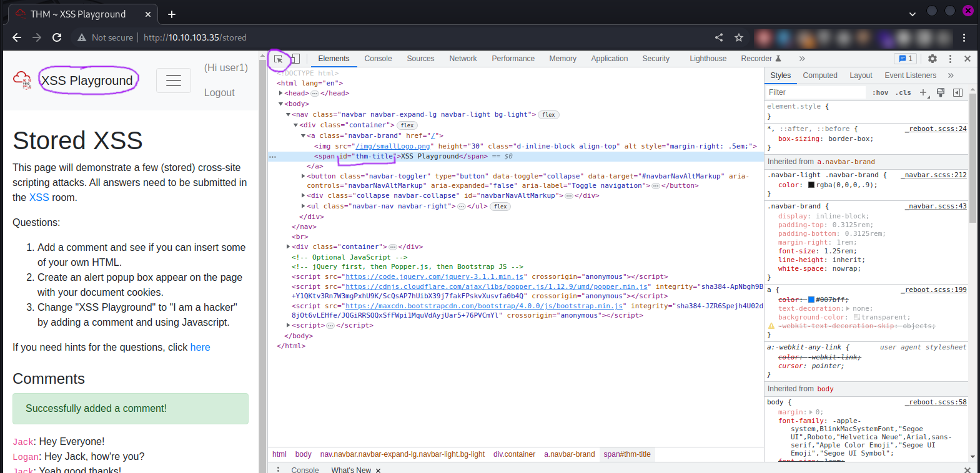This screenshot has height=473, width=980.
Task: Focus the browser address bar URL
Action: coord(195,37)
